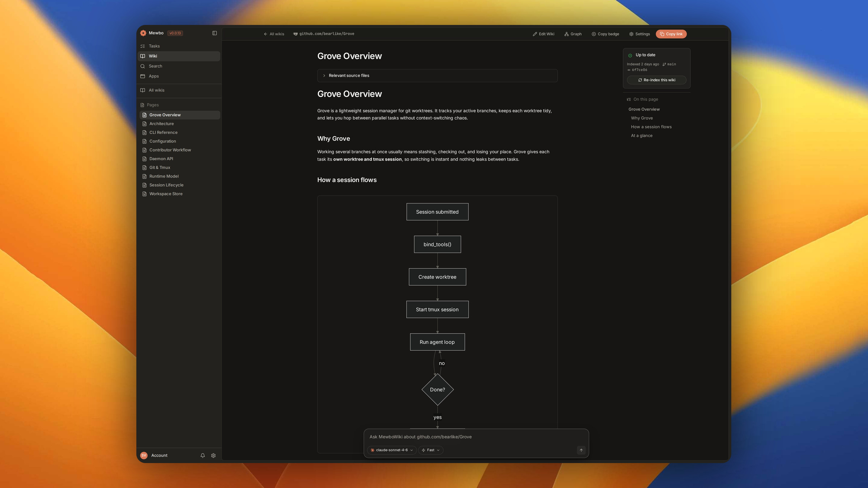Click Edit Wiki button

tap(543, 34)
